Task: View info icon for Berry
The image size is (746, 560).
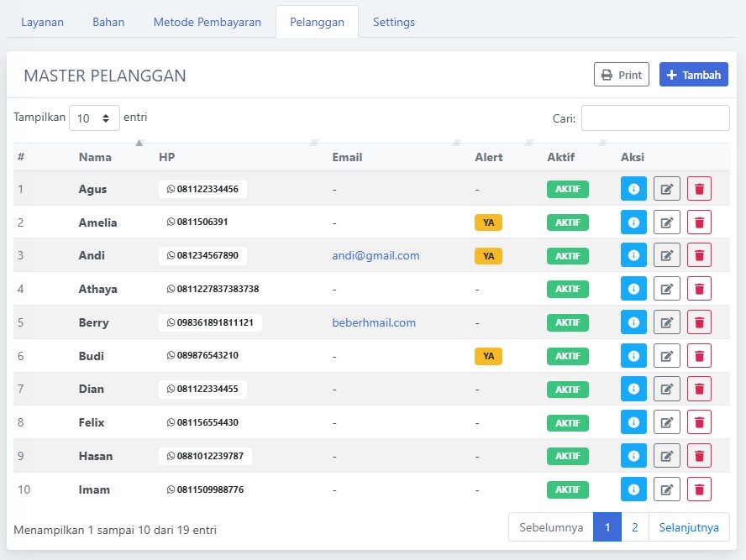Action: tap(633, 322)
